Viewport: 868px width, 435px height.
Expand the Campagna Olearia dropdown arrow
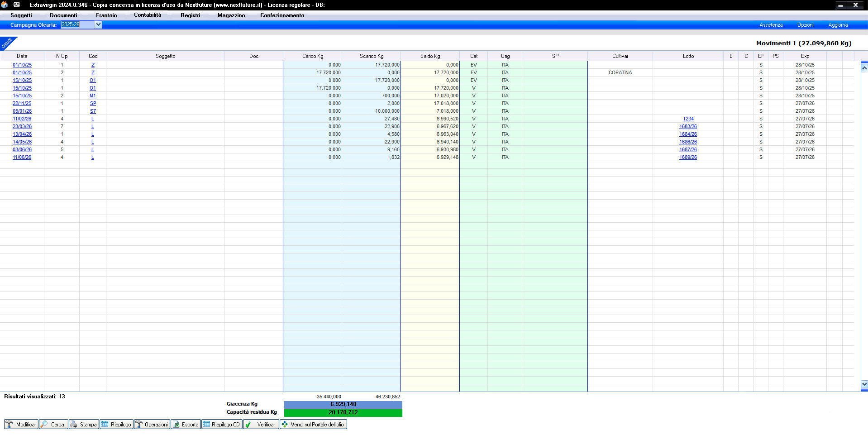pyautogui.click(x=98, y=24)
